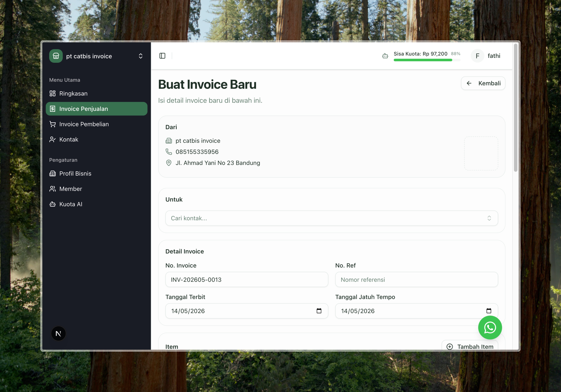This screenshot has width=561, height=392.
Task: Click the Kontak person icon
Action: tap(52, 139)
